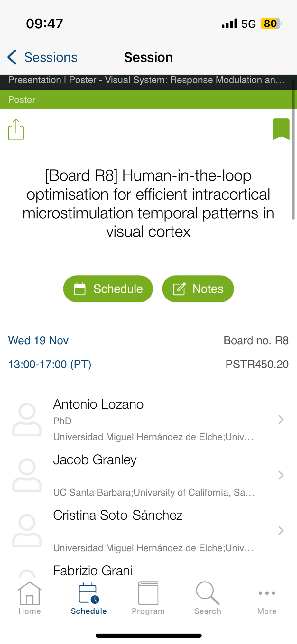The height and width of the screenshot is (644, 297).
Task: Toggle the green bookmark icon
Action: [281, 129]
